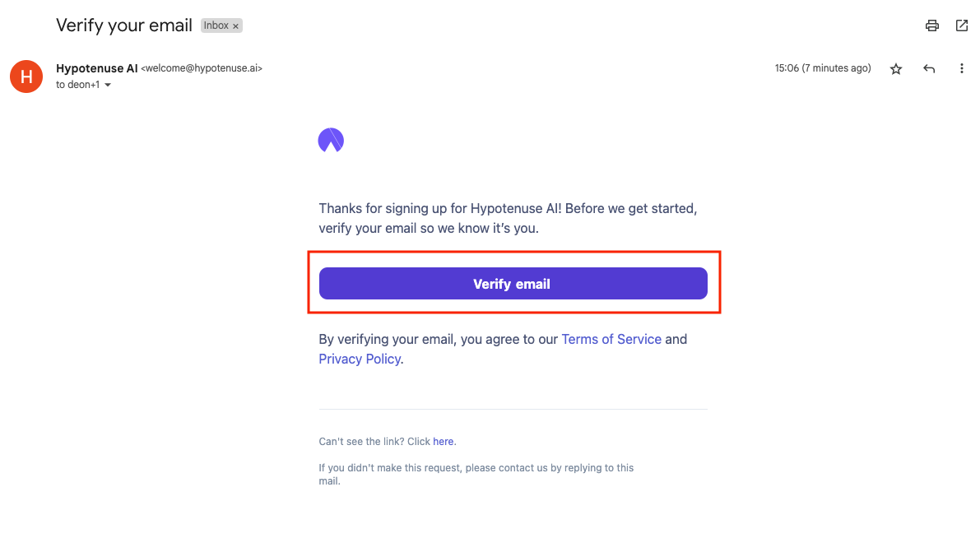
Task: Click the Inbox label tag
Action: [x=216, y=26]
